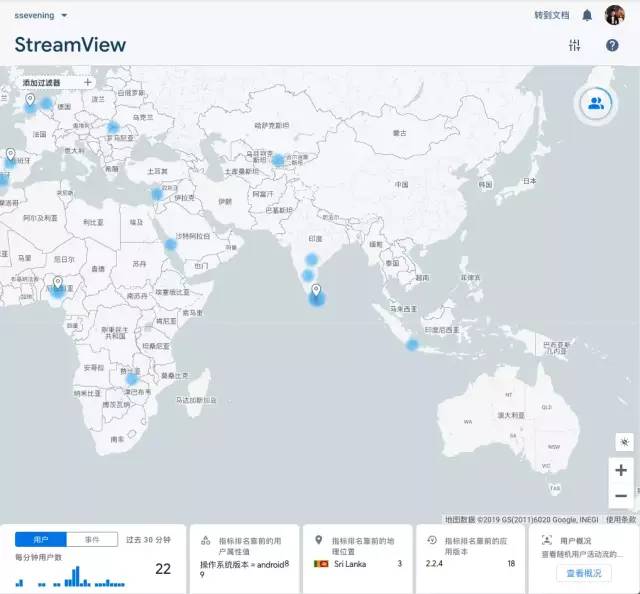The image size is (640, 594).
Task: Click the location pin icon on geography card
Action: pos(319,540)
